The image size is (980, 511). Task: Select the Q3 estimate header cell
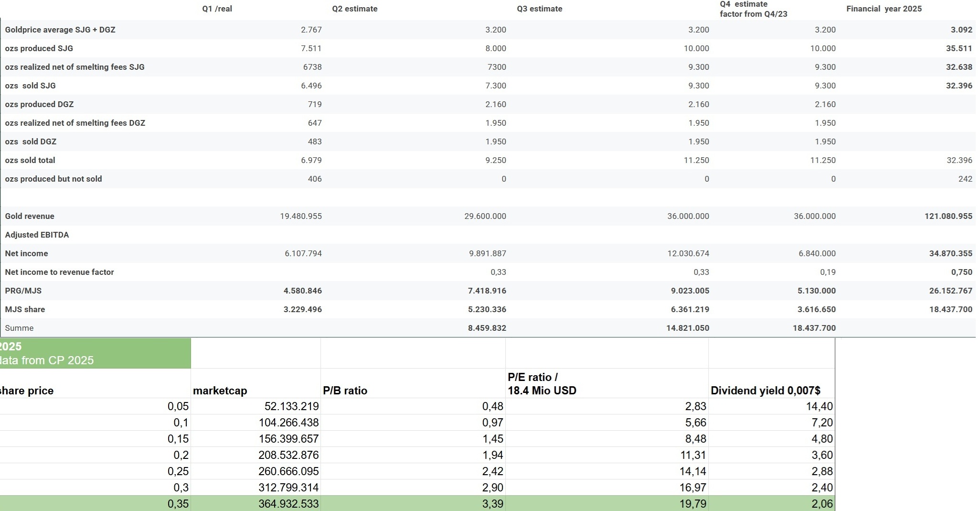[x=539, y=9]
